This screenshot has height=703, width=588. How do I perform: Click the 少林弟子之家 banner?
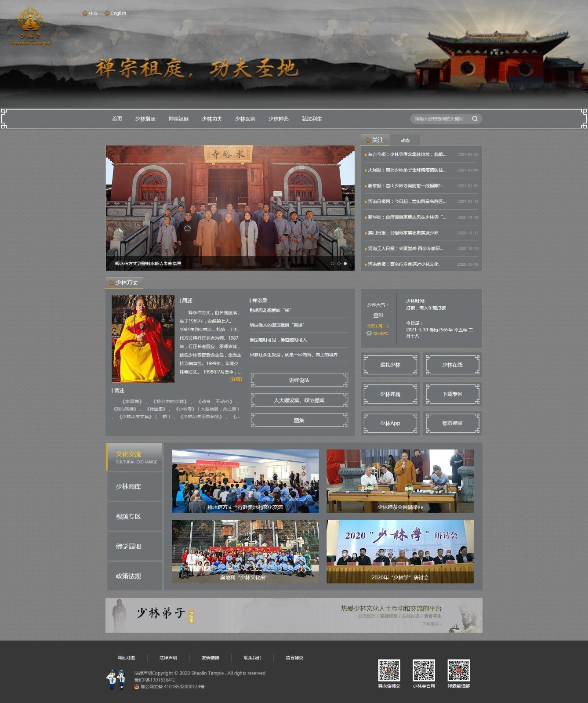click(x=294, y=615)
